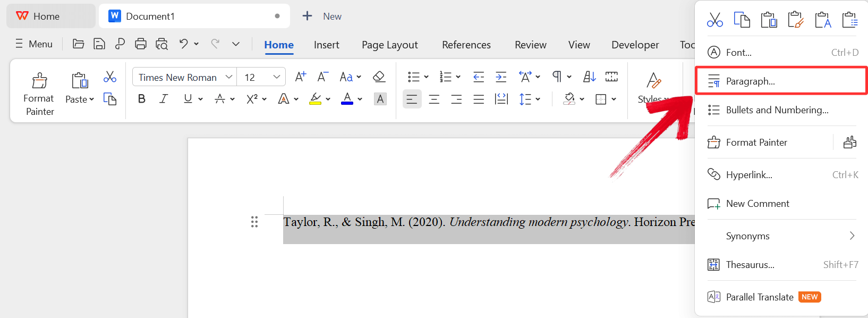
Task: Open the numbering list dropdown arrow
Action: click(x=458, y=77)
